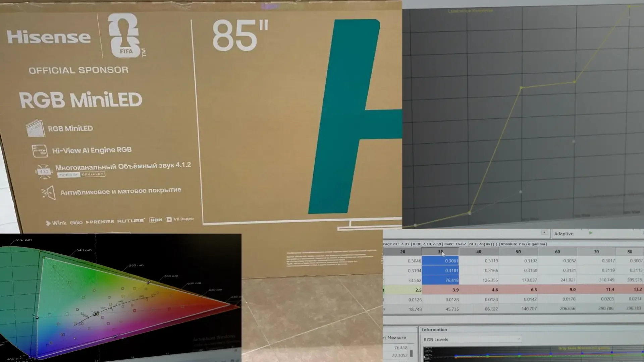Viewport: 644px width, 362px height.
Task: Click the red dE cell 9.0
Action: pos(557,290)
